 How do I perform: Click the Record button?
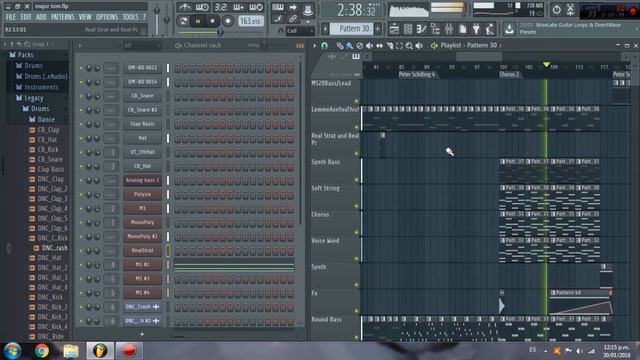pyautogui.click(x=228, y=21)
